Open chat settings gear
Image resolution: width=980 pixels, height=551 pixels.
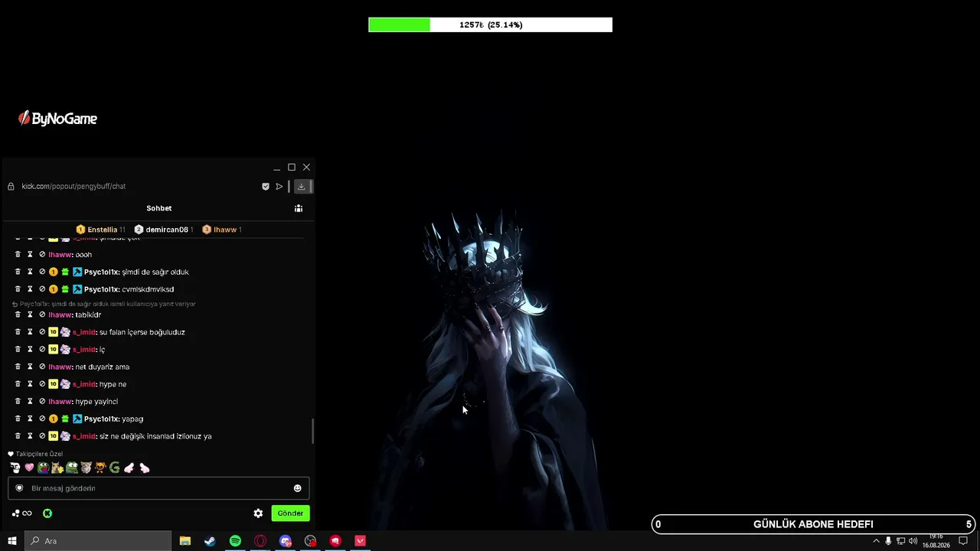258,514
